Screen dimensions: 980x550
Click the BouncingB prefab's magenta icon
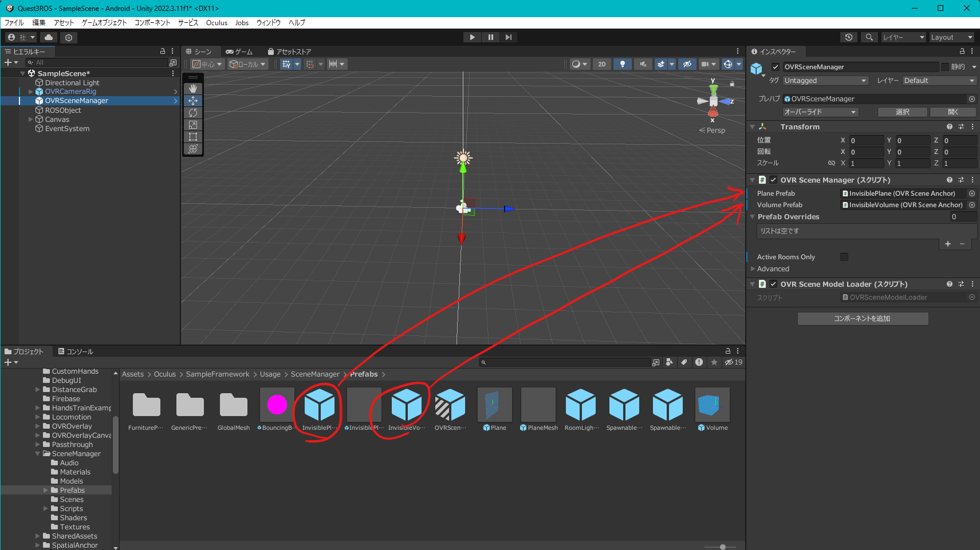277,405
